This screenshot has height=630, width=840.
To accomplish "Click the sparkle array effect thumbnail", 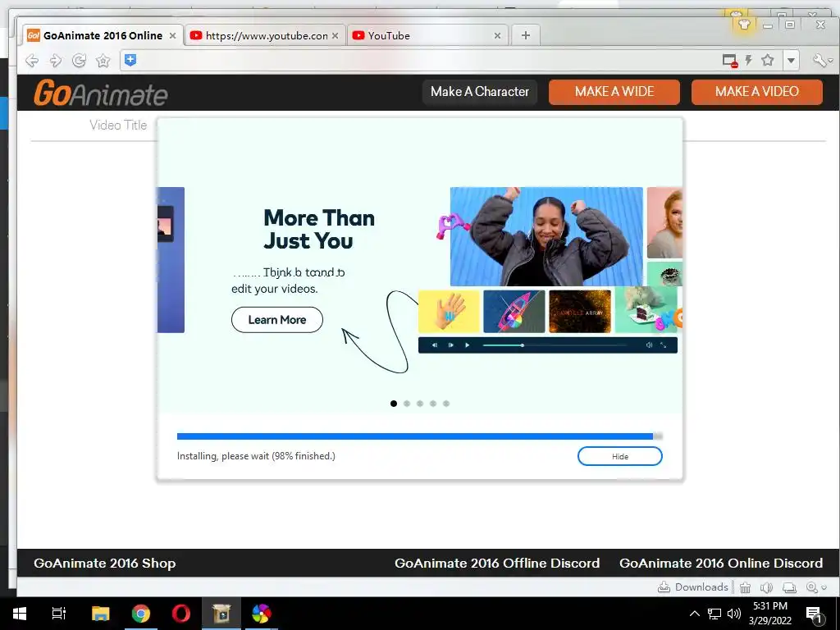I will point(580,311).
